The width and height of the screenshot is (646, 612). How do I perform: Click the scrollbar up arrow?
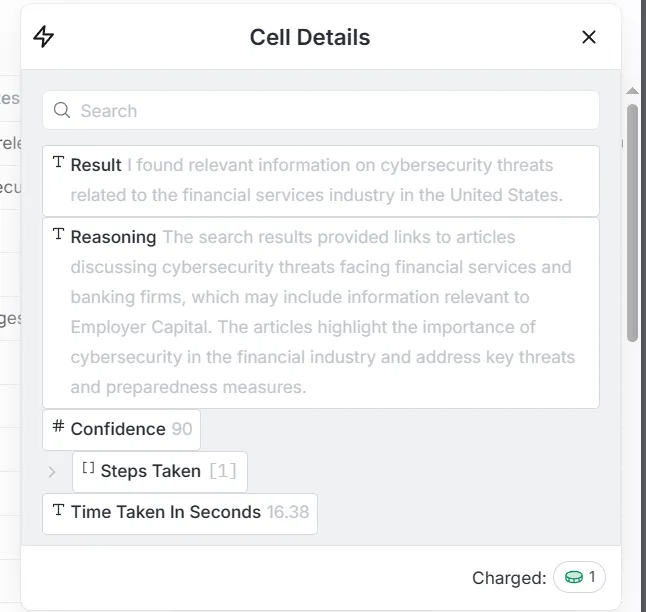click(632, 91)
